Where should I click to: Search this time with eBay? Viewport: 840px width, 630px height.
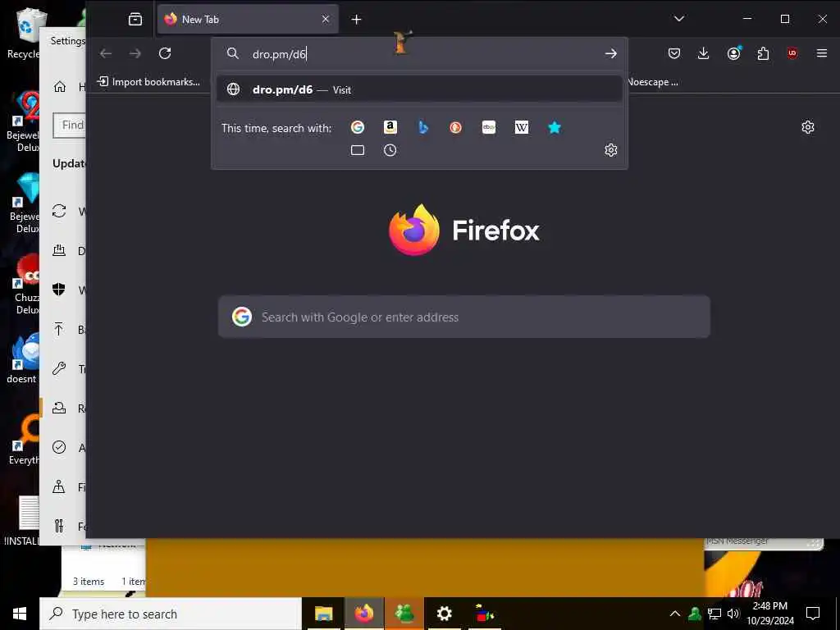click(x=489, y=127)
